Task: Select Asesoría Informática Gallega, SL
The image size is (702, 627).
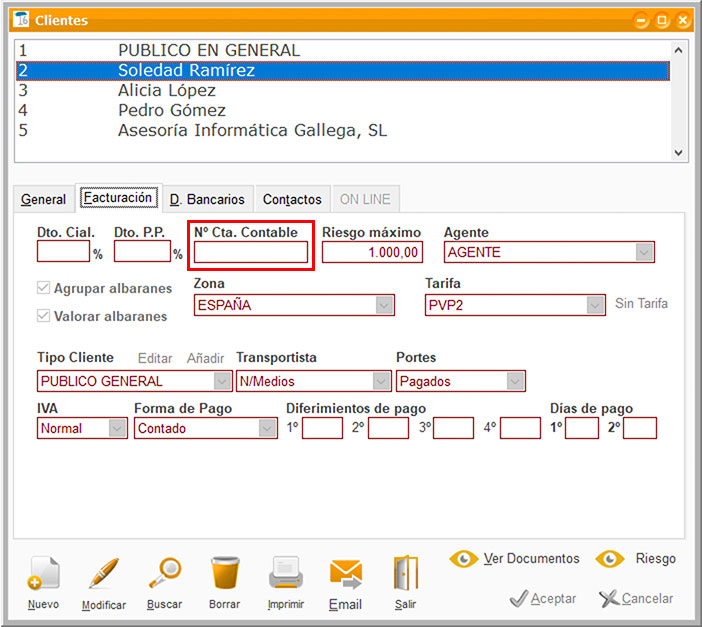Action: 342,130
